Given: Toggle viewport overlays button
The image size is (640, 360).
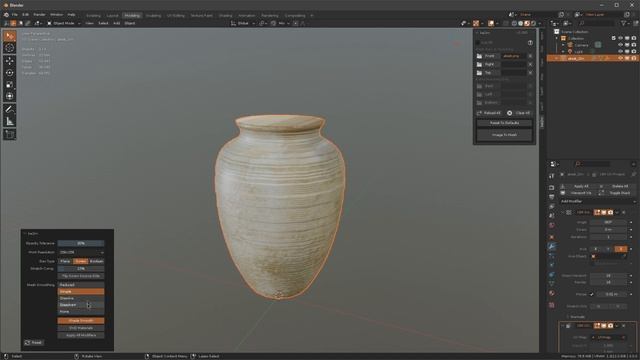Looking at the screenshot, I should tap(491, 23).
